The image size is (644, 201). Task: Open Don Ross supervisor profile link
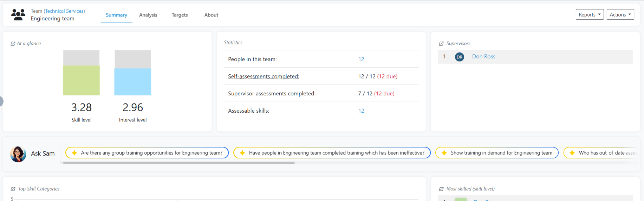(483, 56)
